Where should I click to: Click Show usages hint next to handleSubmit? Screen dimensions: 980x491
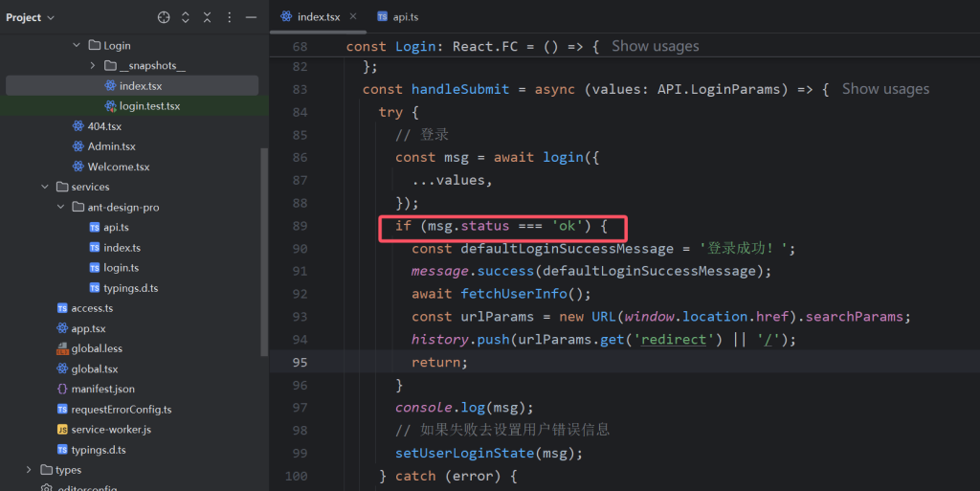click(885, 89)
